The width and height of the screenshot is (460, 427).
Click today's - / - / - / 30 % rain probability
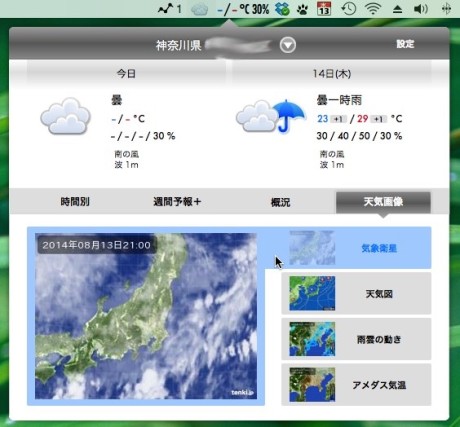[143, 136]
